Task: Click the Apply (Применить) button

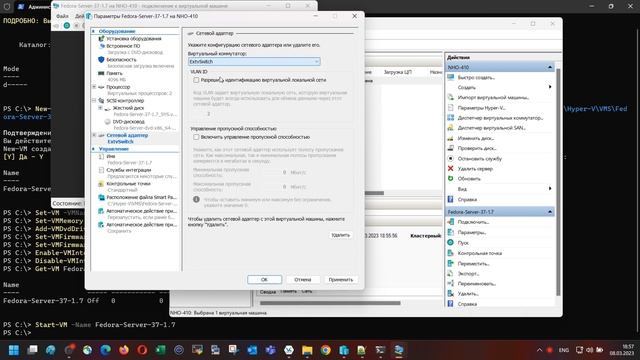Action: click(x=340, y=280)
